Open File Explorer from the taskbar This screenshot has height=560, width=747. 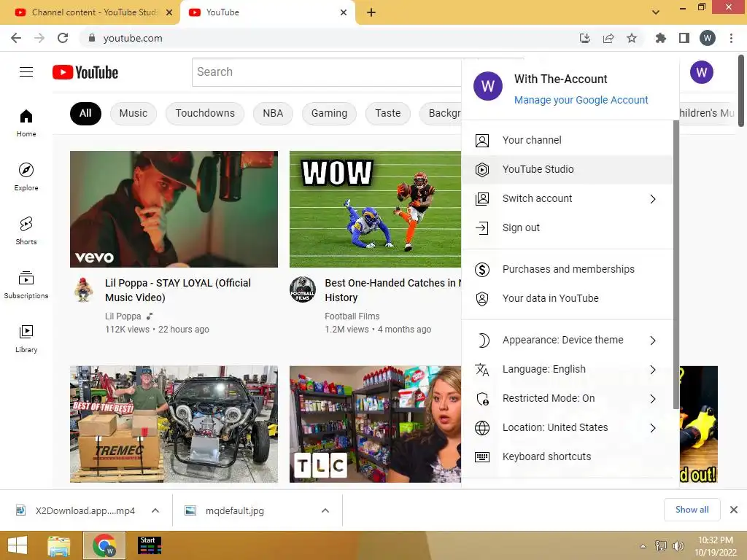tap(58, 545)
